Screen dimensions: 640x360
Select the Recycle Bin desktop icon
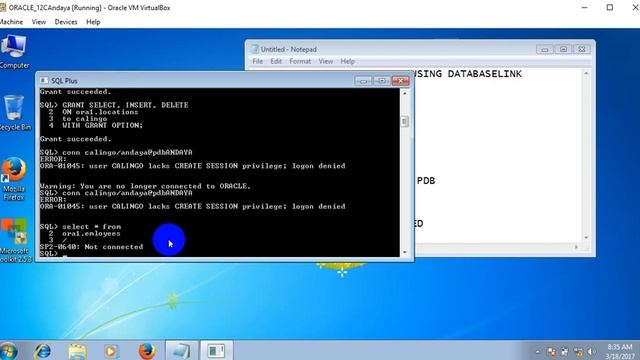pos(14,113)
